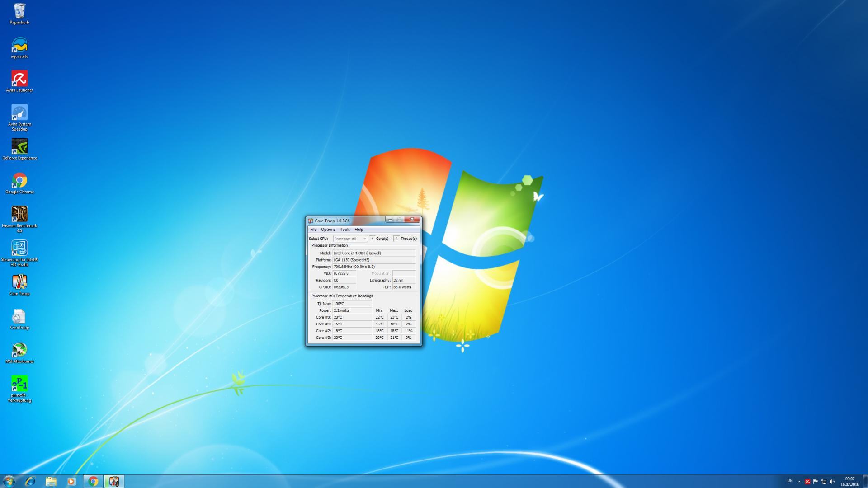
Task: Launch Internet Explorer from the taskbar
Action: pos(30,481)
